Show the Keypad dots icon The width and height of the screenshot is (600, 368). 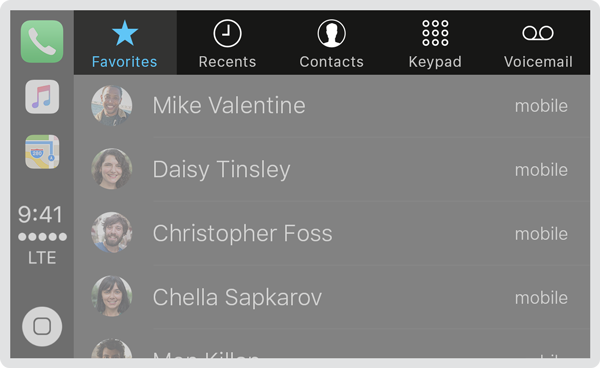click(435, 33)
